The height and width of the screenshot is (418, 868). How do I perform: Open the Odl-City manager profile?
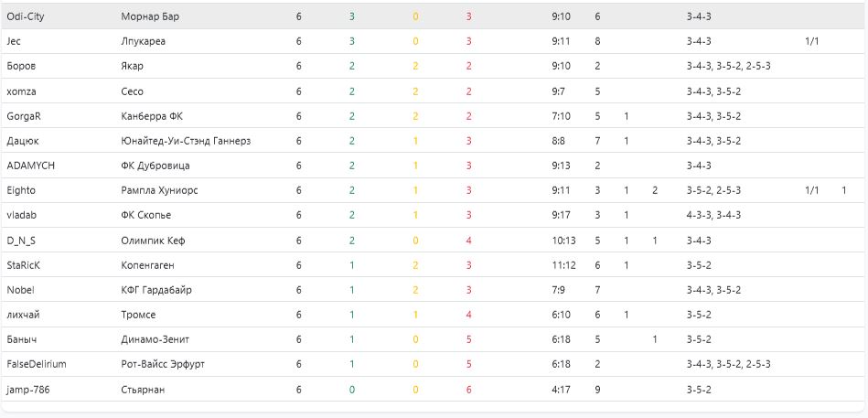tap(27, 16)
